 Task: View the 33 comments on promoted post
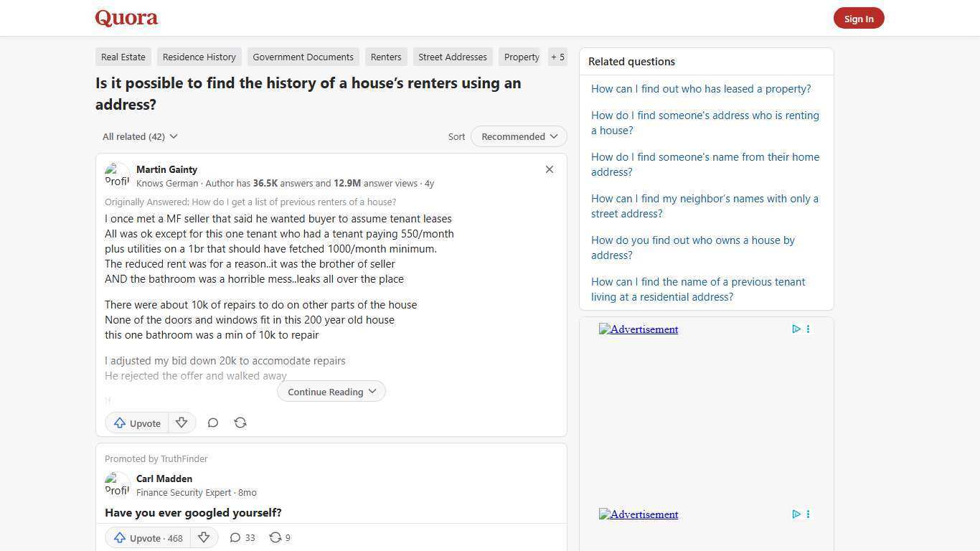(242, 537)
